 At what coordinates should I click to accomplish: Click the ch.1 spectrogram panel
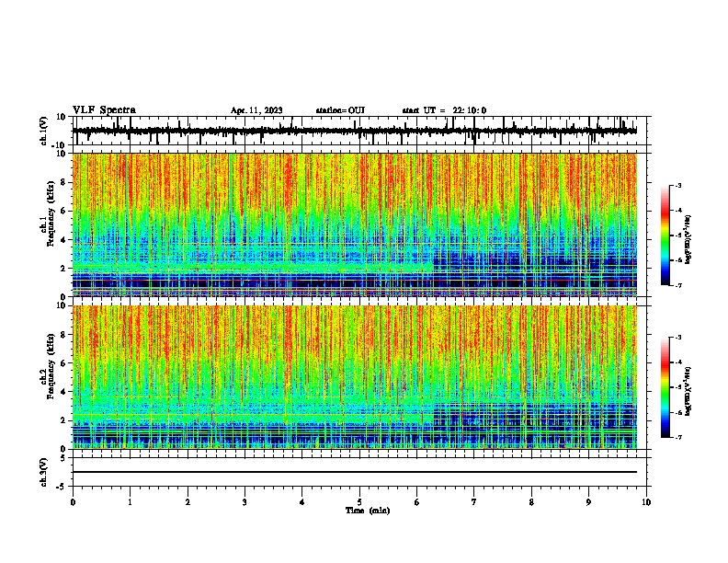355,224
